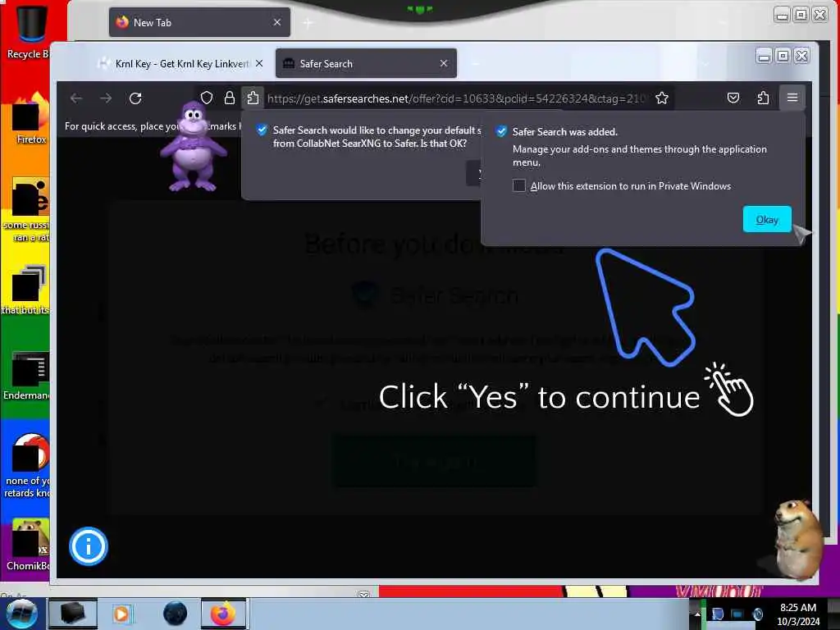Open Windows Start orb
This screenshot has height=630, width=840.
(21, 614)
